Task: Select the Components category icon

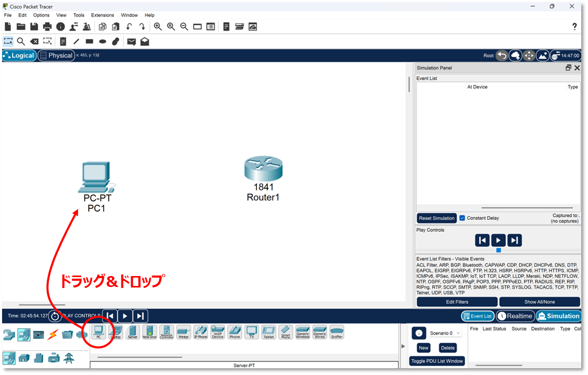Action: (39, 334)
